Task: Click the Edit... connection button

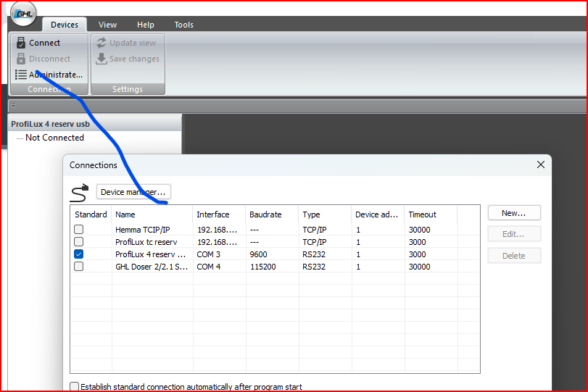Action: tap(514, 234)
